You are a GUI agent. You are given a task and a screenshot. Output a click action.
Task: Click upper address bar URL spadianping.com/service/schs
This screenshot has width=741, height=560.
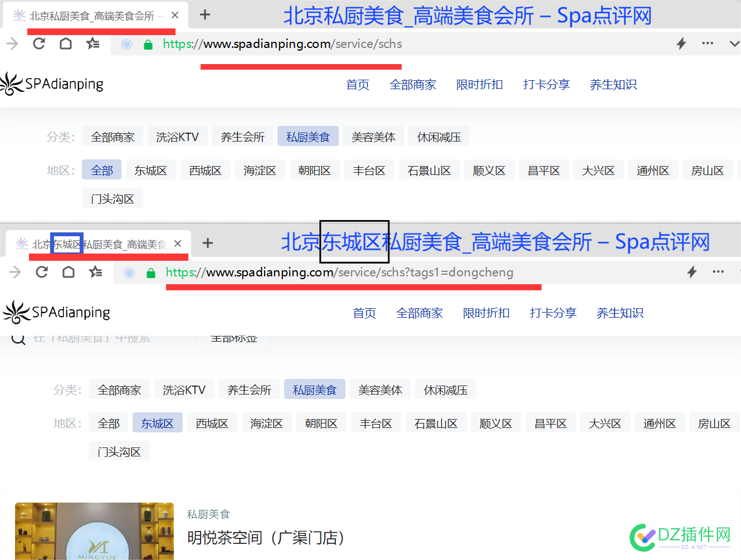click(x=282, y=44)
